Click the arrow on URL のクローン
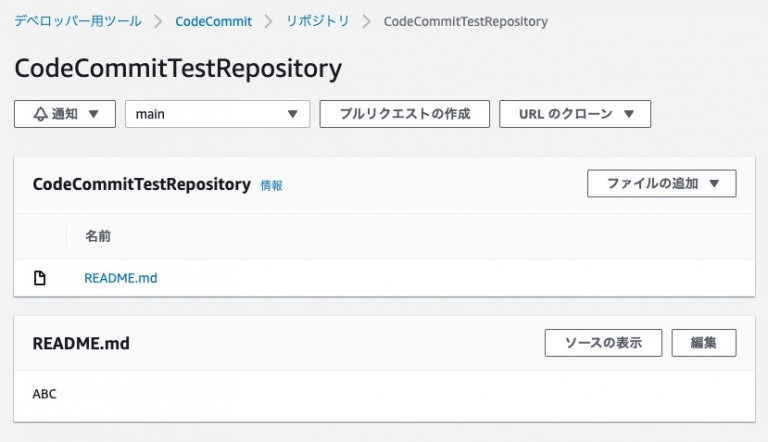This screenshot has width=768, height=442. pos(629,114)
